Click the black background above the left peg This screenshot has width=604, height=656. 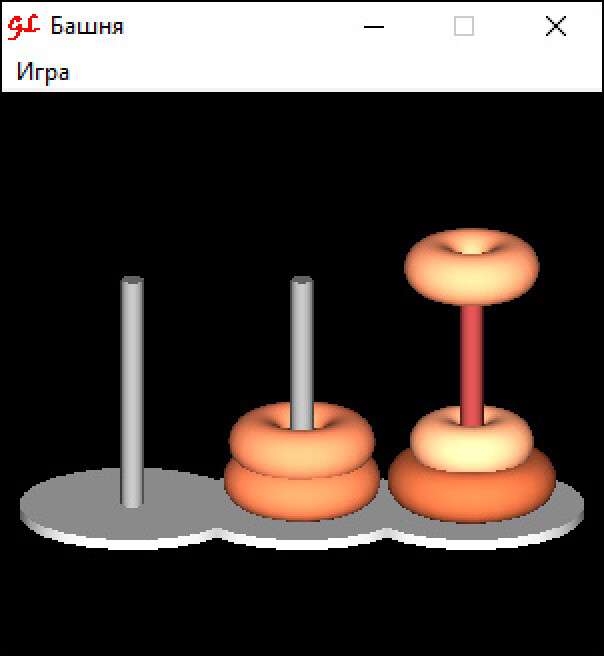point(132,188)
